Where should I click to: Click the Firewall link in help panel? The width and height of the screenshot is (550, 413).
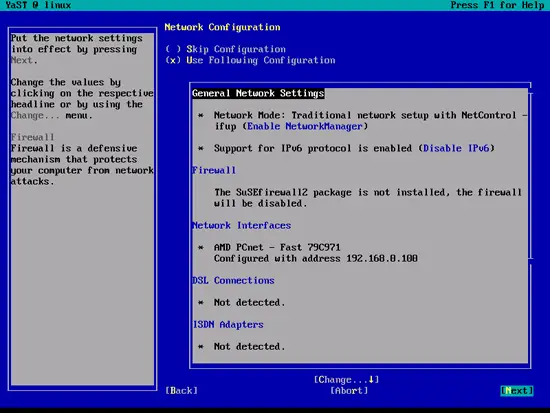click(32, 137)
